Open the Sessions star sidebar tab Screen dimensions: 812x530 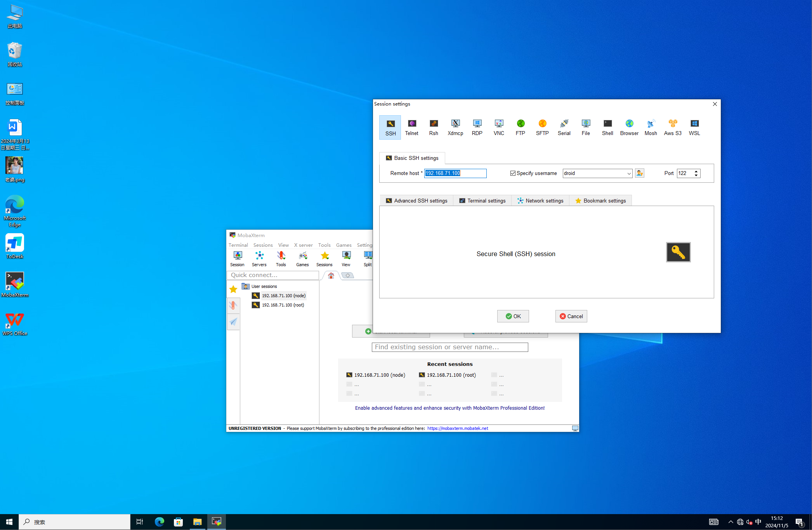(x=233, y=289)
